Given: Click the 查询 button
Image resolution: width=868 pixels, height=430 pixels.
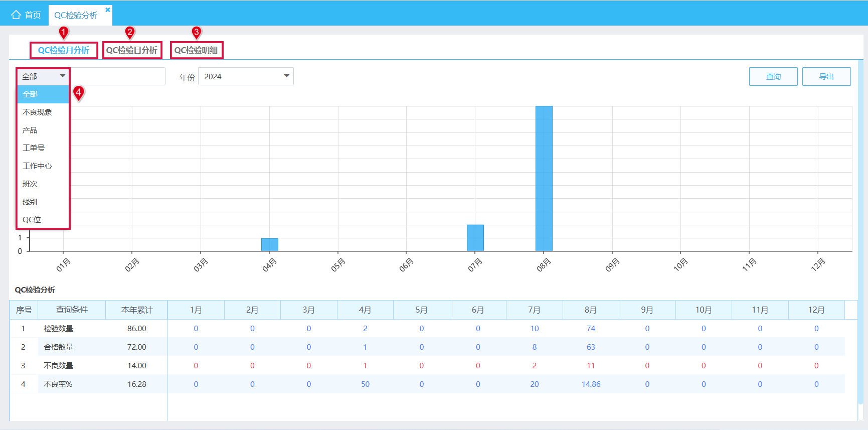Looking at the screenshot, I should coord(773,77).
